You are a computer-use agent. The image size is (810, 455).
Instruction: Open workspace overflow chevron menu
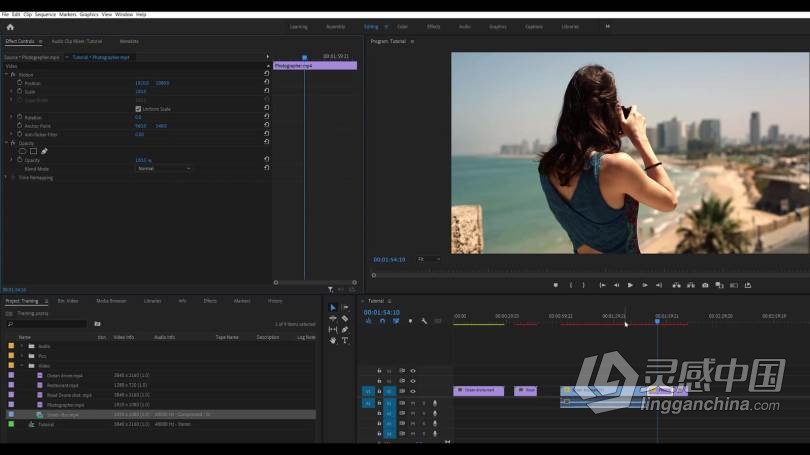click(x=608, y=26)
